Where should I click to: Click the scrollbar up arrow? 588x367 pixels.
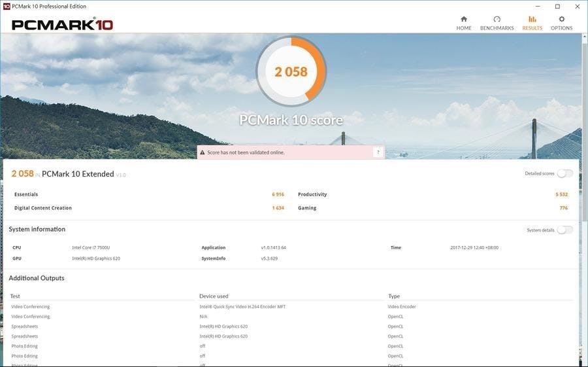point(583,37)
